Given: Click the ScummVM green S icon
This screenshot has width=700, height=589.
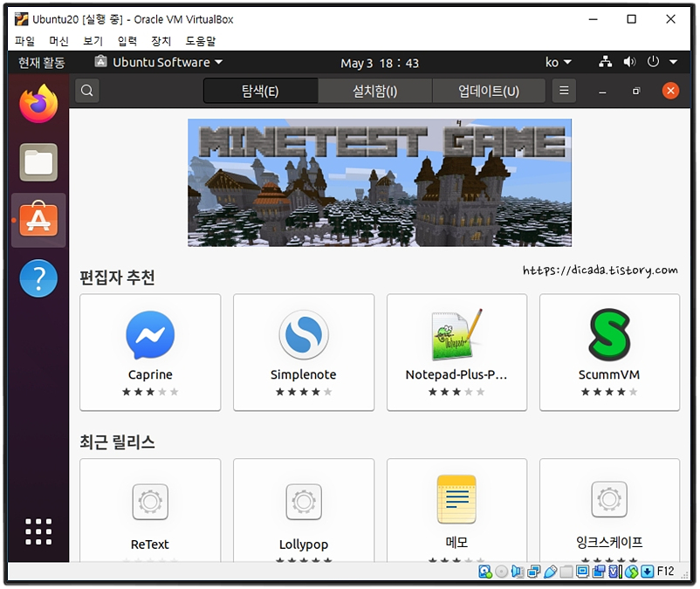Looking at the screenshot, I should click(609, 334).
